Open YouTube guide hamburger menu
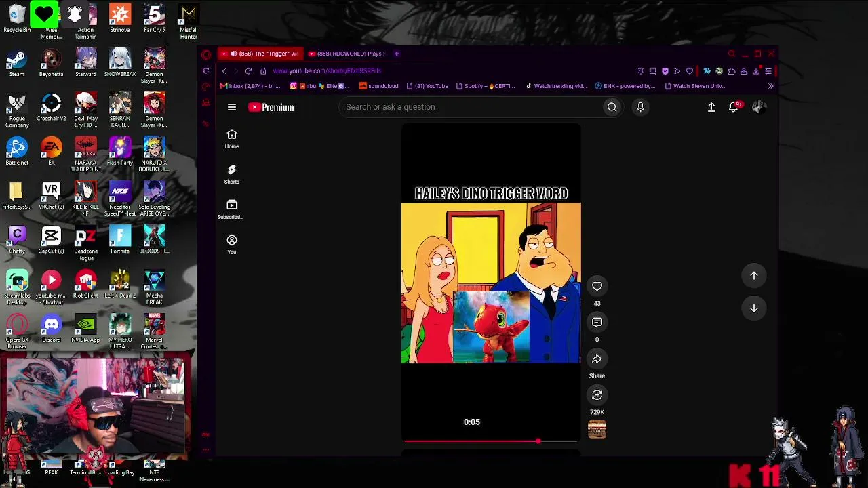 pos(232,107)
